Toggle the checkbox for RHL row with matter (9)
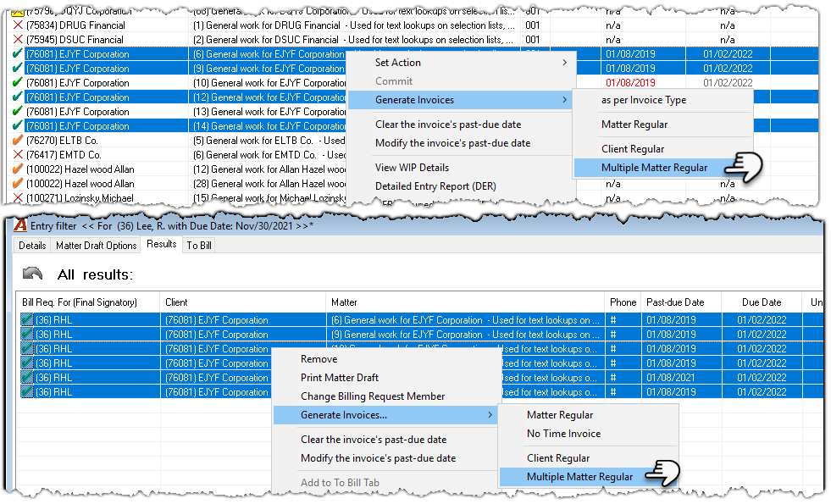The height and width of the screenshot is (504, 831). point(27,334)
